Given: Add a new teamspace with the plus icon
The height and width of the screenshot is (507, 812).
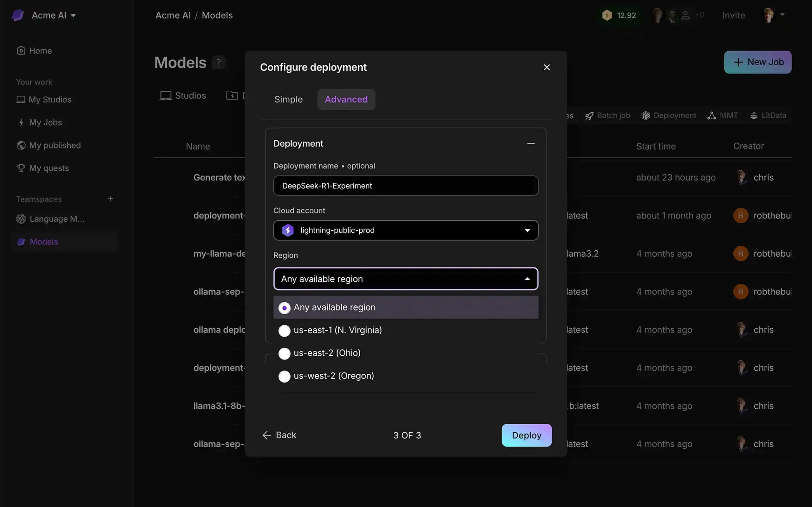Looking at the screenshot, I should 110,199.
